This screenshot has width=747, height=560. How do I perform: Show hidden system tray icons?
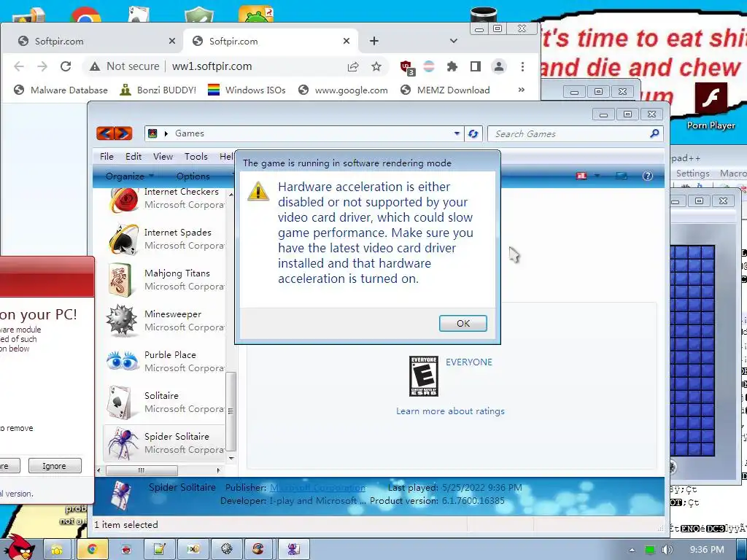(632, 550)
